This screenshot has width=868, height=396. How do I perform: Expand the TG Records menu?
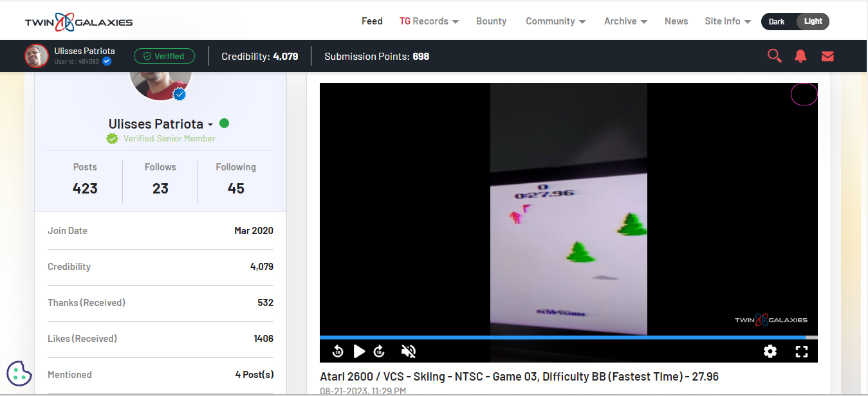point(429,21)
